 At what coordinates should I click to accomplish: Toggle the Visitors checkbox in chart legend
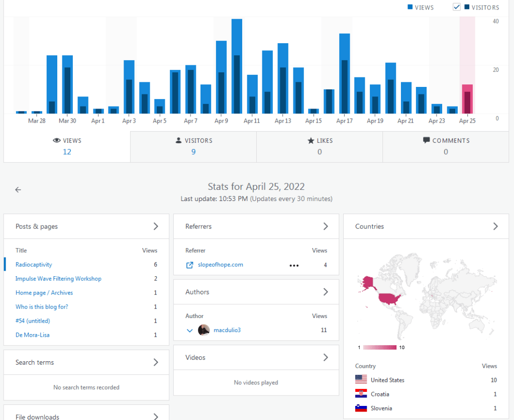click(457, 7)
